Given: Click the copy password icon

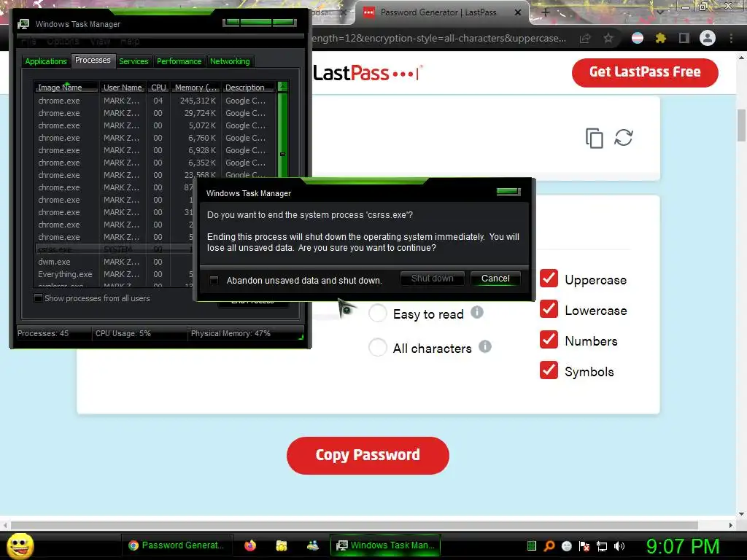Looking at the screenshot, I should [x=594, y=138].
